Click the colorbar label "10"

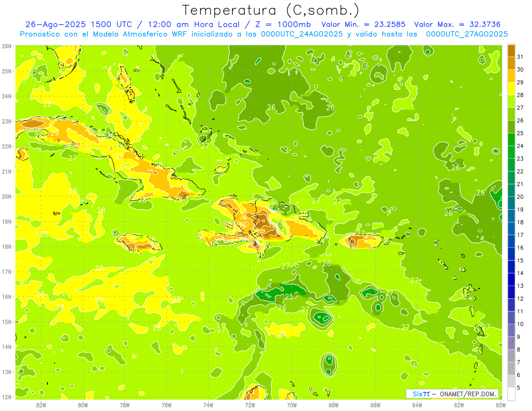520,324
